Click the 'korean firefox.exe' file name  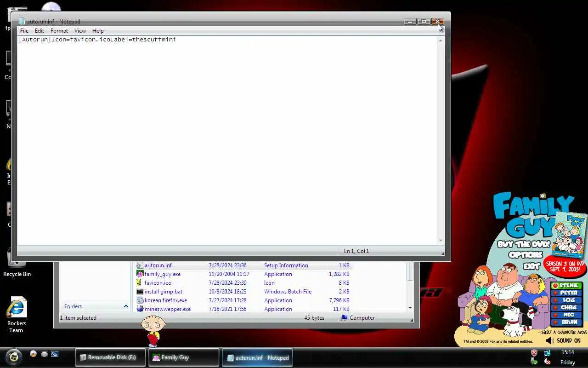click(x=166, y=300)
